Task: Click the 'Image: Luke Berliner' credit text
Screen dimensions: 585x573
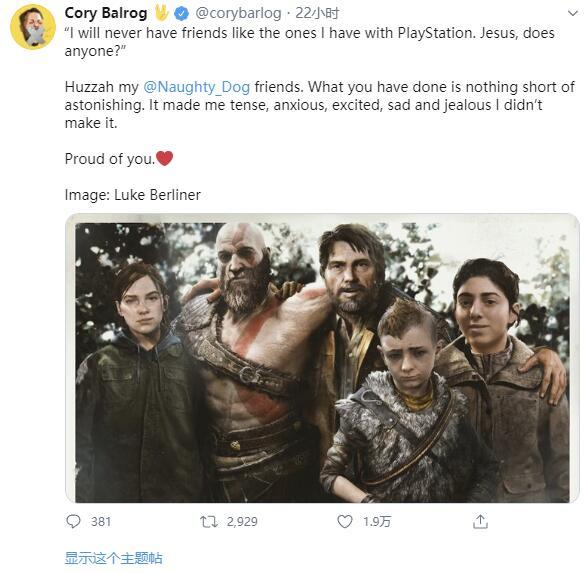Action: tap(132, 195)
